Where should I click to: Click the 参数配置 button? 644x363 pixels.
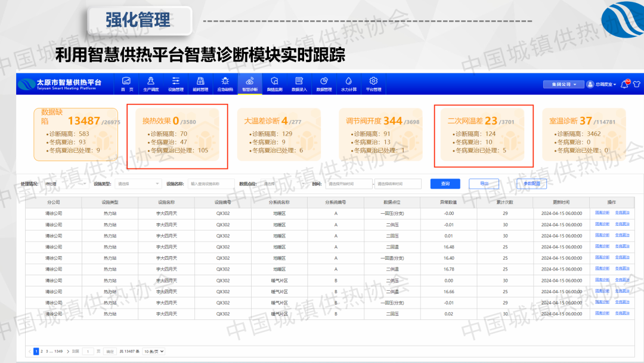pos(531,184)
